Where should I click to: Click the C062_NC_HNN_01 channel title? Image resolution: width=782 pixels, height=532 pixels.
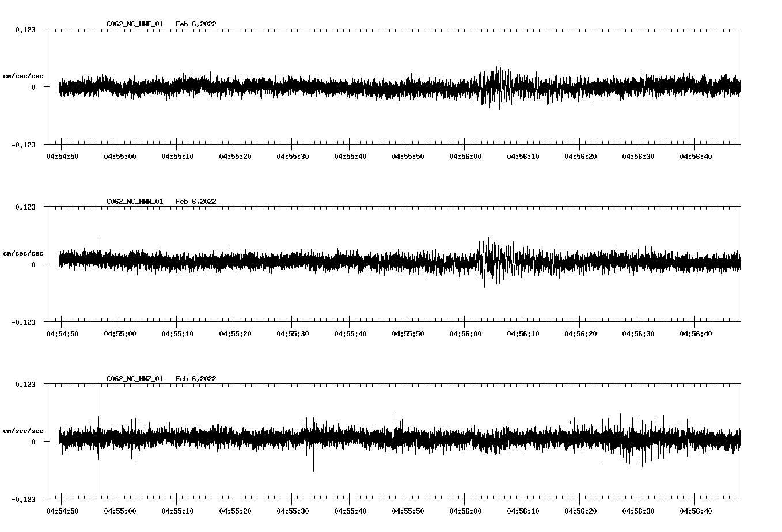click(x=135, y=202)
